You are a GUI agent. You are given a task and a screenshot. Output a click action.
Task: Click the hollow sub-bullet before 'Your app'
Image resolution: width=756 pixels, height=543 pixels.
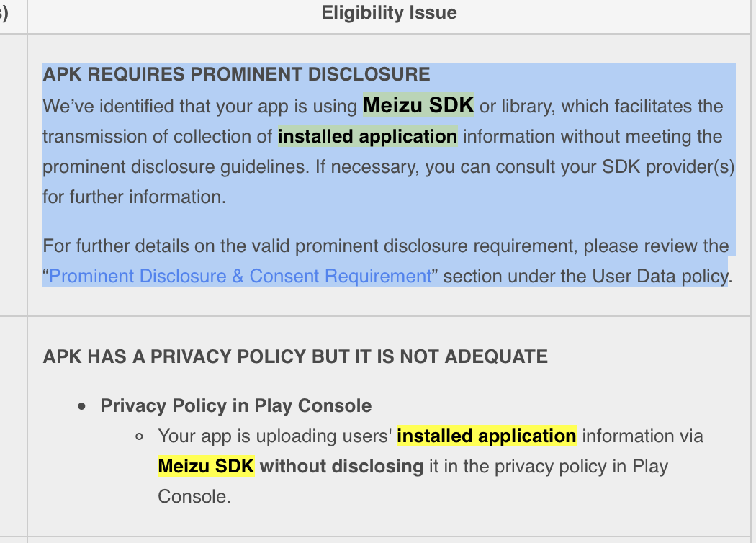click(x=140, y=437)
